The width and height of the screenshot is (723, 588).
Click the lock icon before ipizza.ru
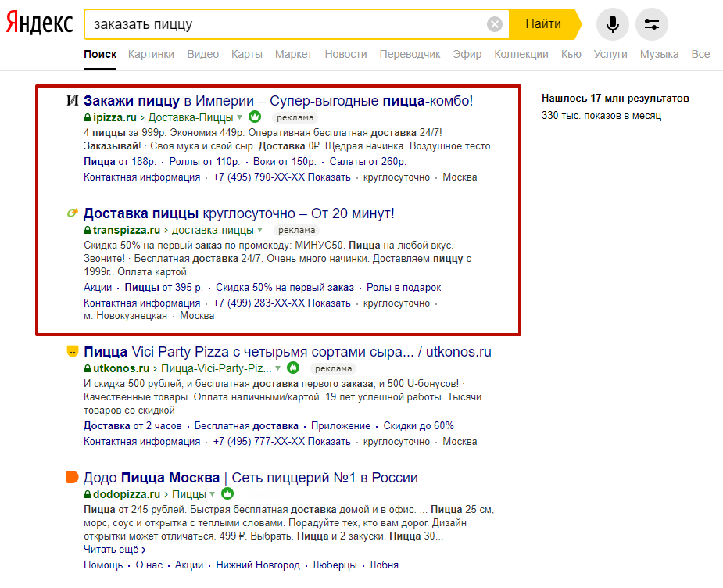coord(87,117)
